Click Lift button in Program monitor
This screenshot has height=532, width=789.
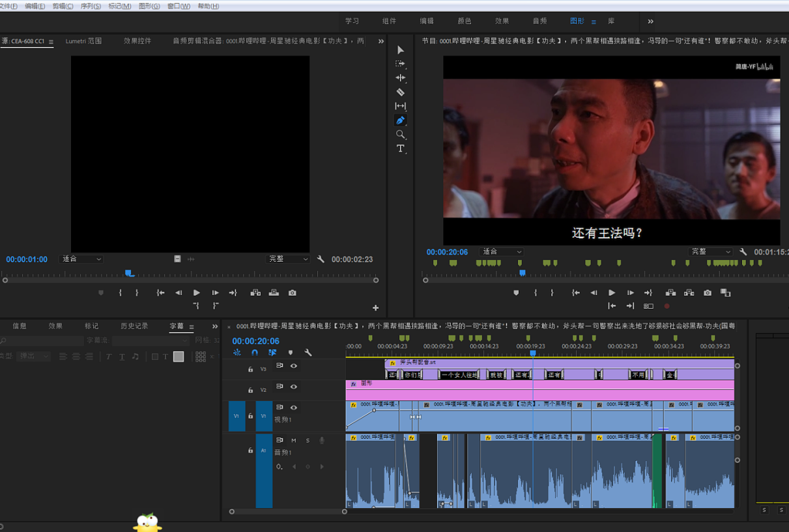click(670, 293)
